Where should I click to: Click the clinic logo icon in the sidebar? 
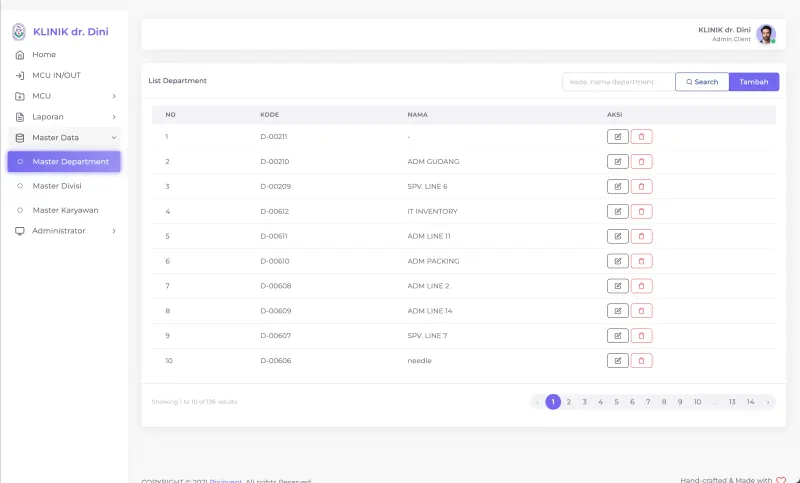[19, 32]
